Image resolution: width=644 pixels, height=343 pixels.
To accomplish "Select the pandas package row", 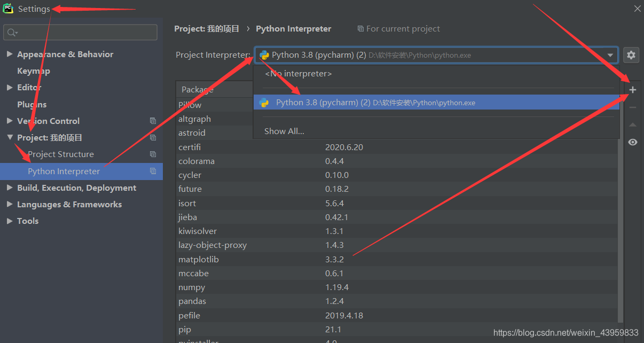I will [x=397, y=301].
